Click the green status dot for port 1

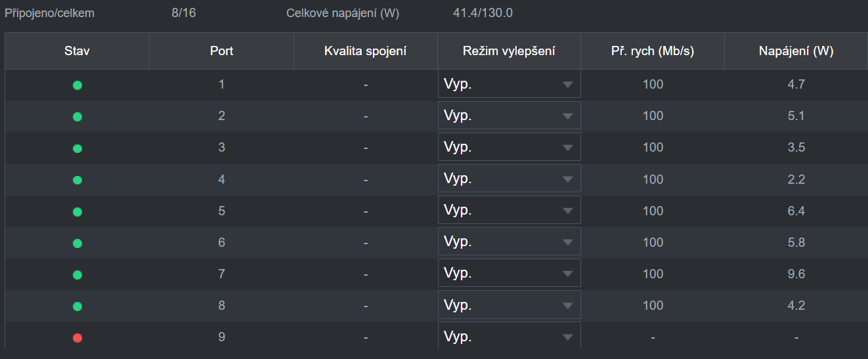click(x=77, y=85)
